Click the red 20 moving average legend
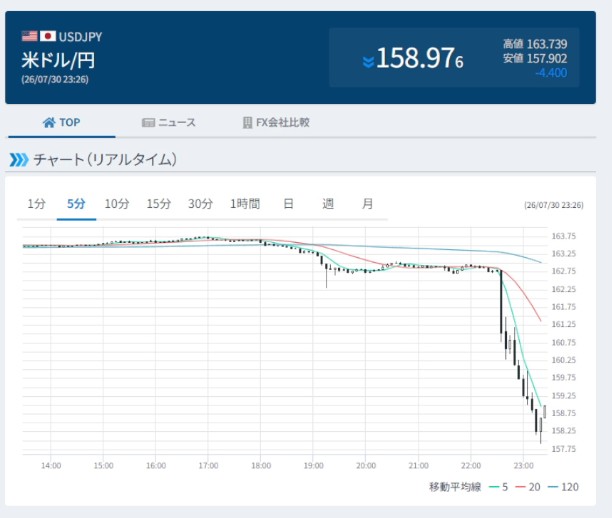Image resolution: width=612 pixels, height=518 pixels. point(528,487)
